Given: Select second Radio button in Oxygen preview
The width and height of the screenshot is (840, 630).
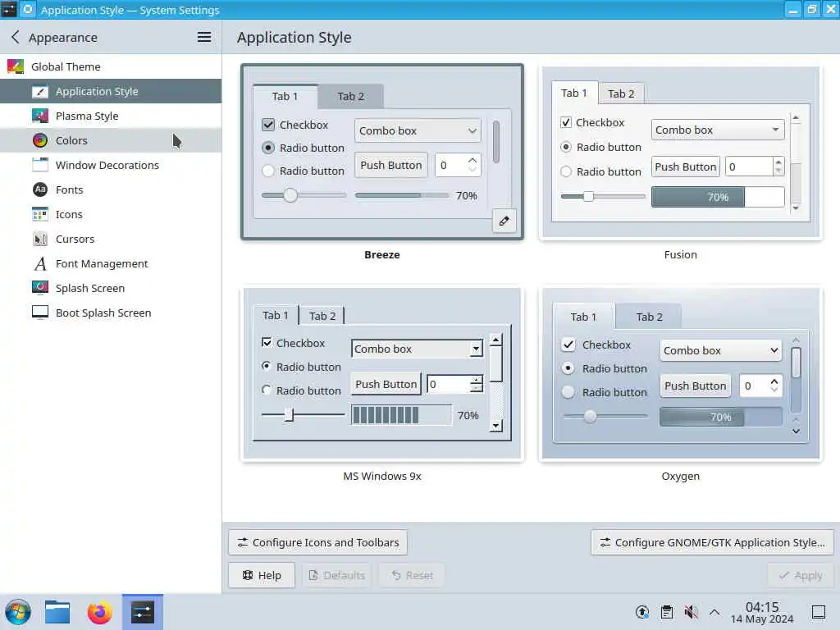Looking at the screenshot, I should 568,392.
